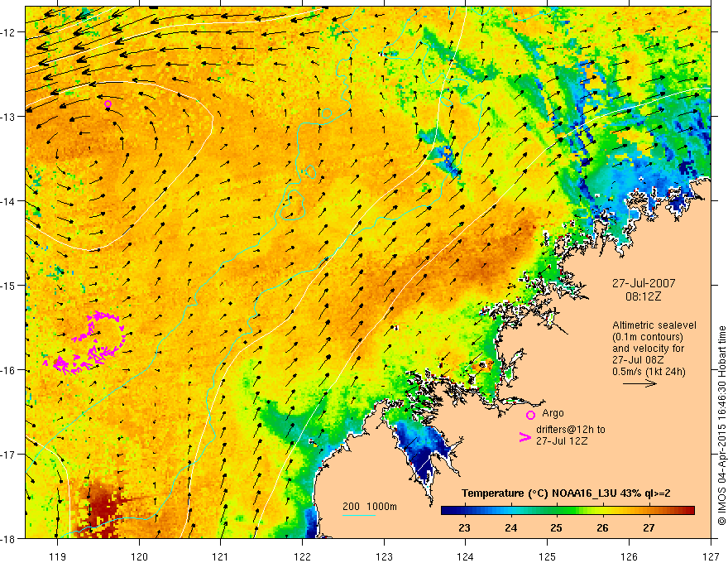This screenshot has height=563, width=728.
Task: Click latitude axis label -12
Action: click(x=8, y=32)
